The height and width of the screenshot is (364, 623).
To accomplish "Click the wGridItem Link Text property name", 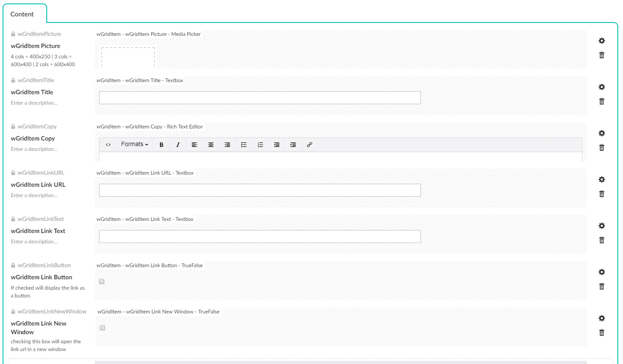I will point(38,231).
